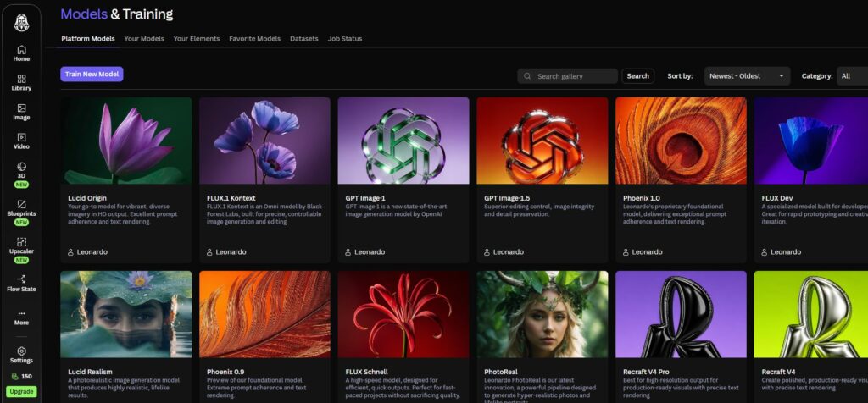Open the More menu in sidebar
The width and height of the screenshot is (868, 403).
coord(21,317)
